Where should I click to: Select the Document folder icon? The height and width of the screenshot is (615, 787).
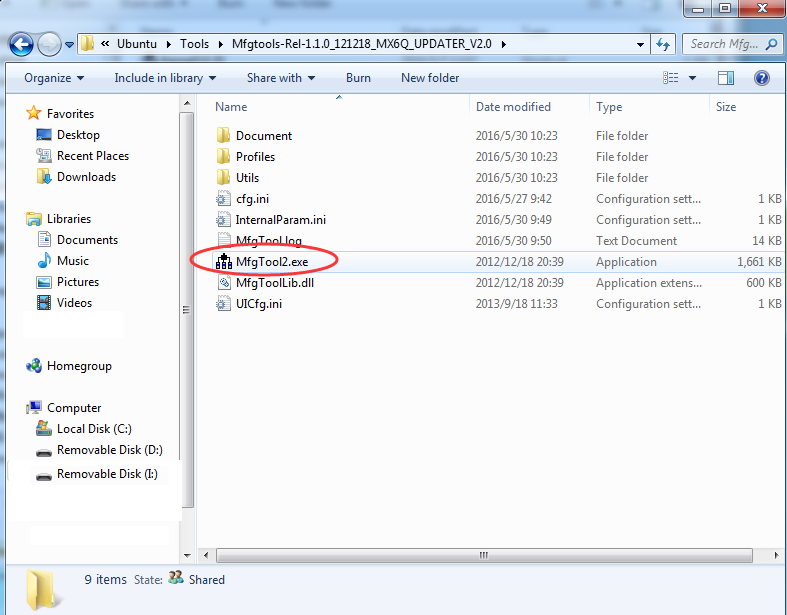[x=223, y=136]
